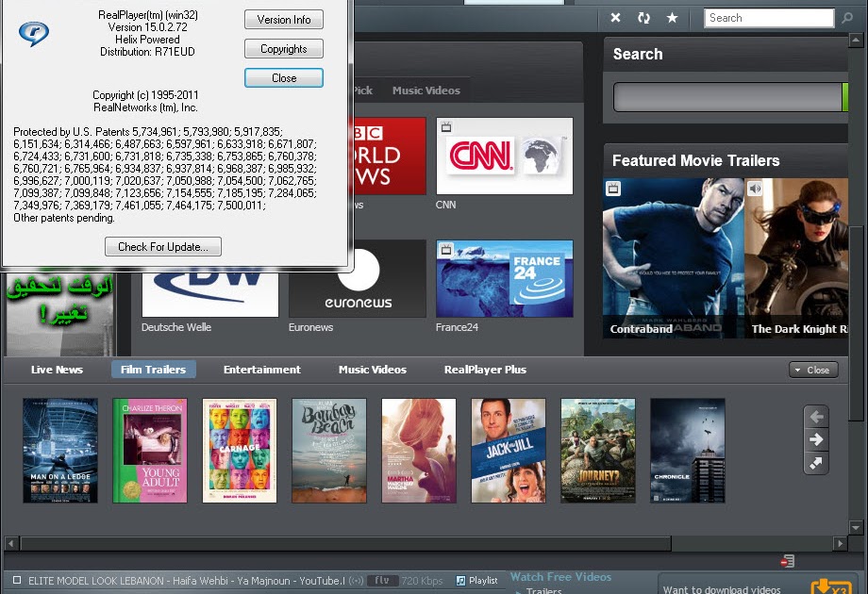Click the Watch Free Videos link

click(560, 577)
